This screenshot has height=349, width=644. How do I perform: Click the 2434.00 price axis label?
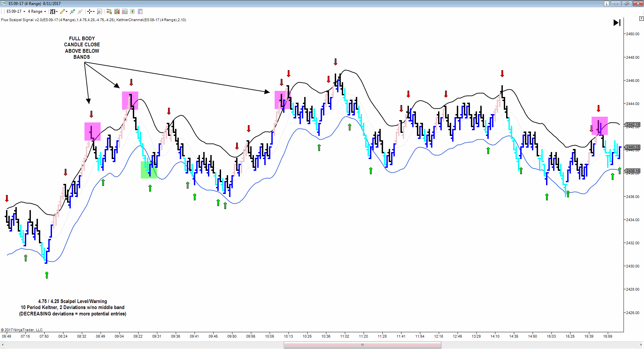pos(633,220)
